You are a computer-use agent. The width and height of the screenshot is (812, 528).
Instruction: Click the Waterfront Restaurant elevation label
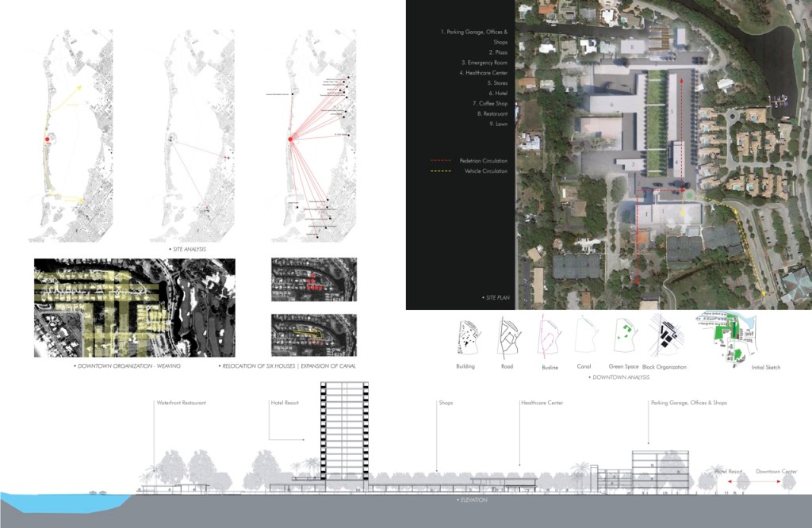(182, 403)
